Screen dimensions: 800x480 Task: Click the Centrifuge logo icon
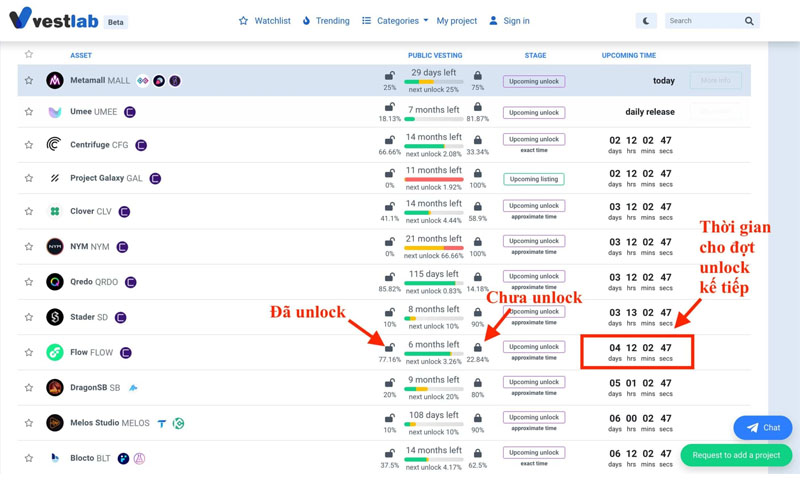tap(55, 145)
